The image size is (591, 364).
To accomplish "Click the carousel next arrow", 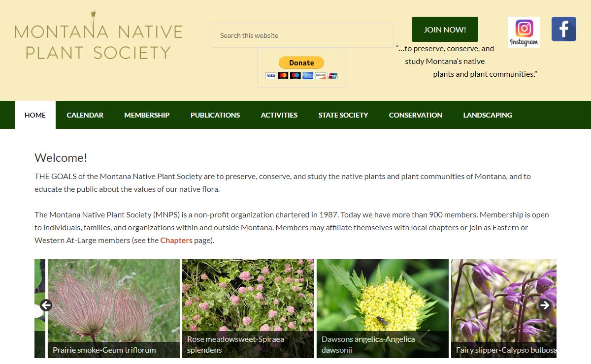I will [x=545, y=305].
